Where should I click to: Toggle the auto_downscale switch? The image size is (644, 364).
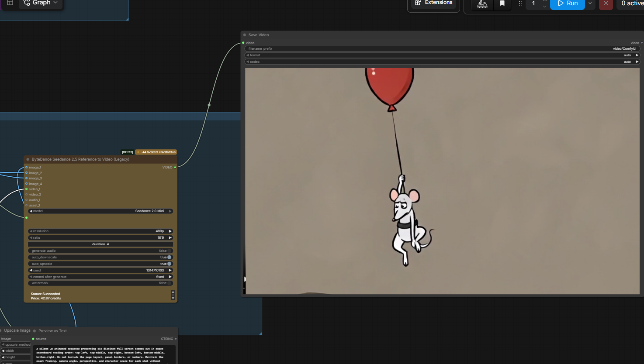[x=170, y=258]
